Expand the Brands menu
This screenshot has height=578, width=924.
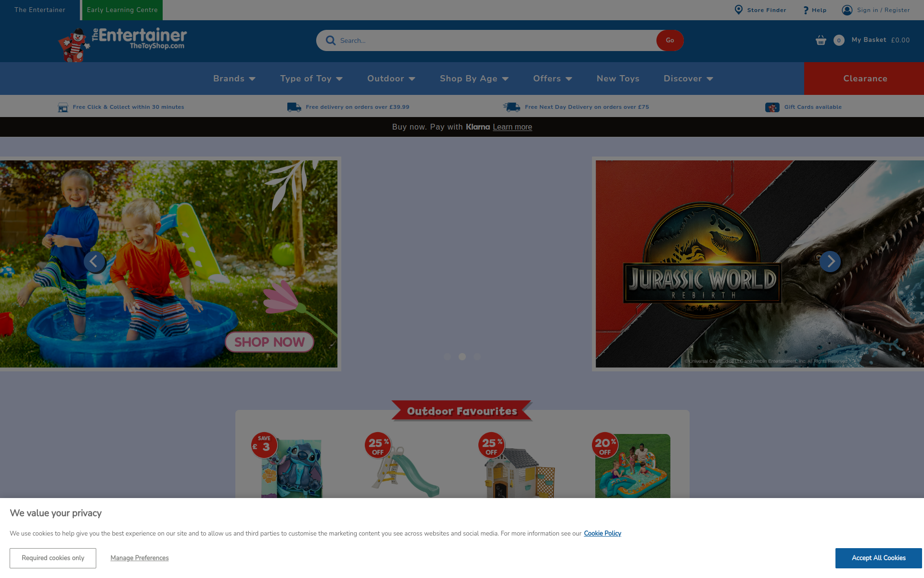click(234, 79)
